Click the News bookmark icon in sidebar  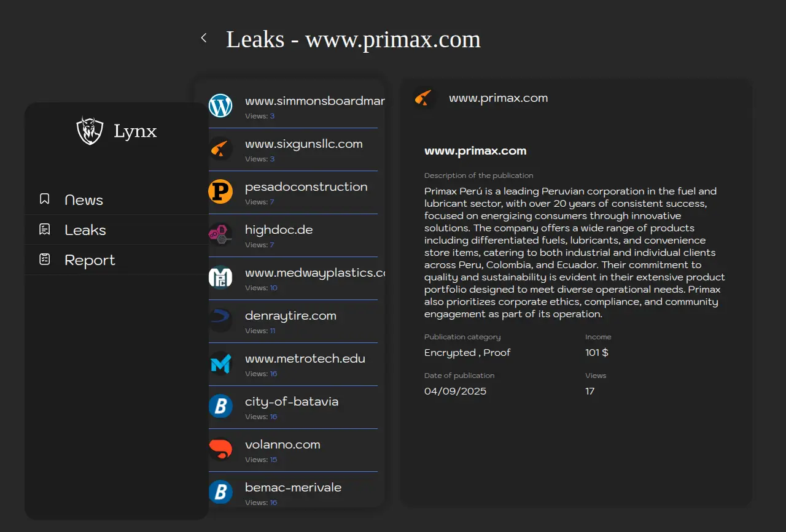click(x=44, y=199)
